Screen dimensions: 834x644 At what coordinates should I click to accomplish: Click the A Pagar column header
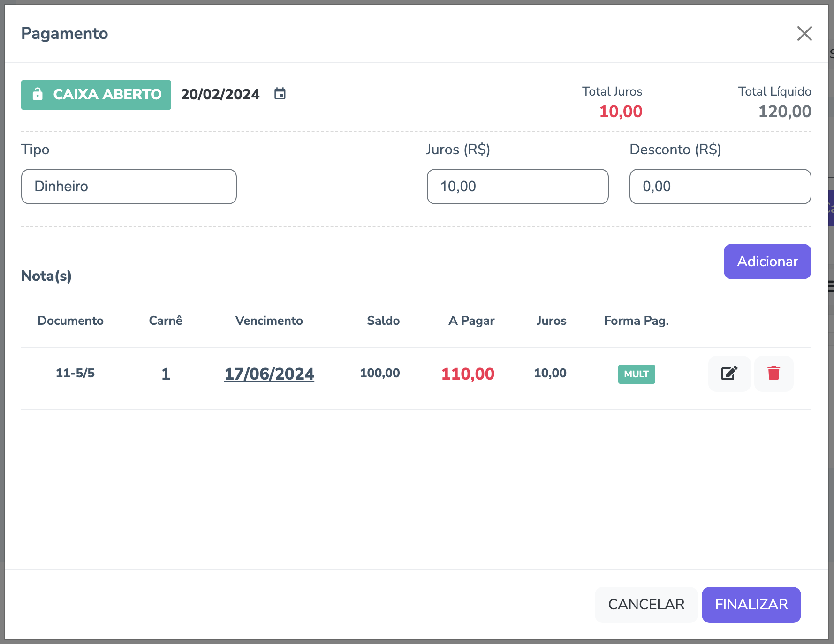[x=471, y=321]
